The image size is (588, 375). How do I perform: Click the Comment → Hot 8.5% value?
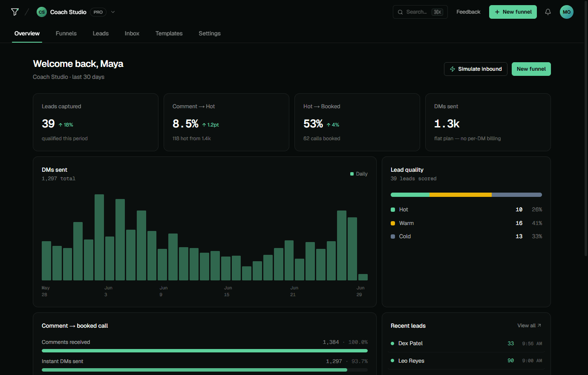coord(185,124)
